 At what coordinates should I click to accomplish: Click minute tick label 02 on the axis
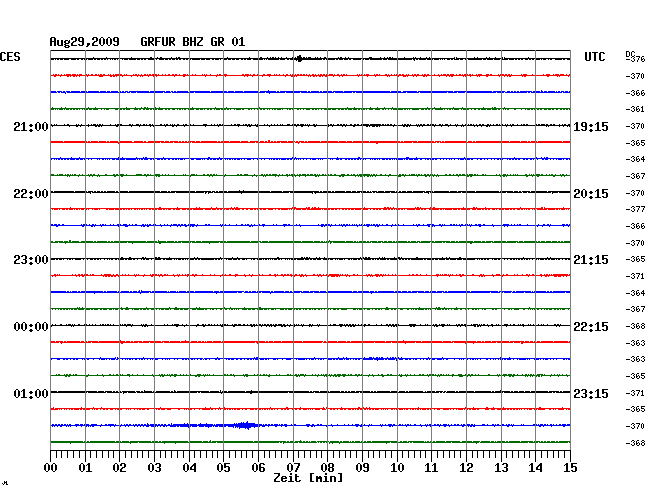pos(119,468)
